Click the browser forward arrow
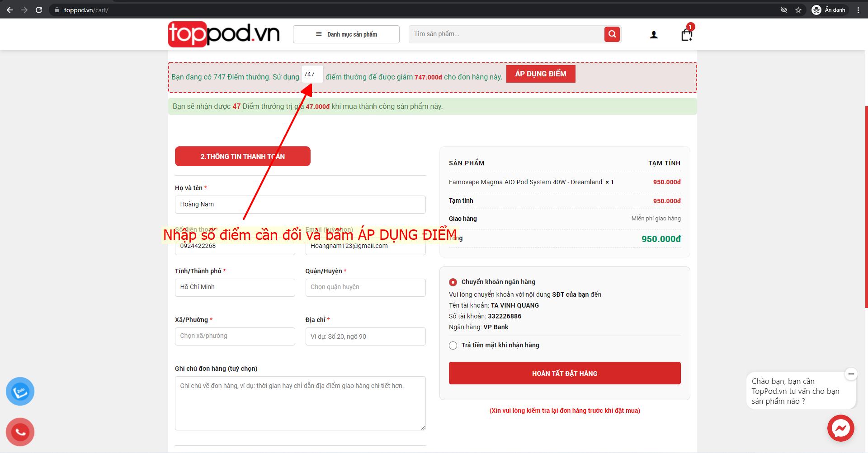Viewport: 868px width, 453px height. tap(24, 9)
